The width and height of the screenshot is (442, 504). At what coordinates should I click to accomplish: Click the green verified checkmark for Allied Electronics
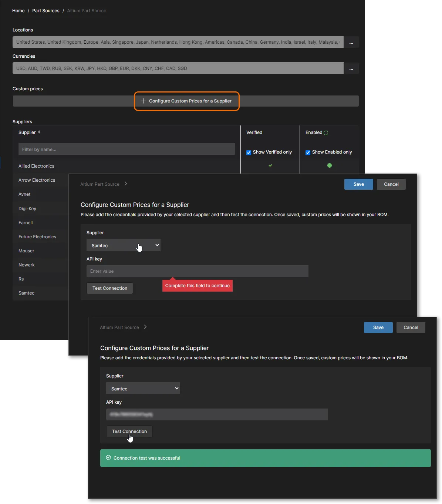[270, 165]
